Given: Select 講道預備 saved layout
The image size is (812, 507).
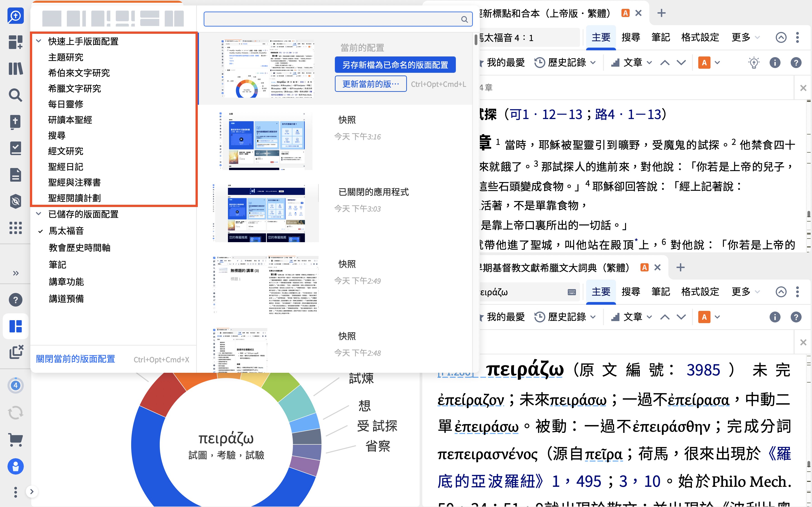Looking at the screenshot, I should click(x=66, y=299).
